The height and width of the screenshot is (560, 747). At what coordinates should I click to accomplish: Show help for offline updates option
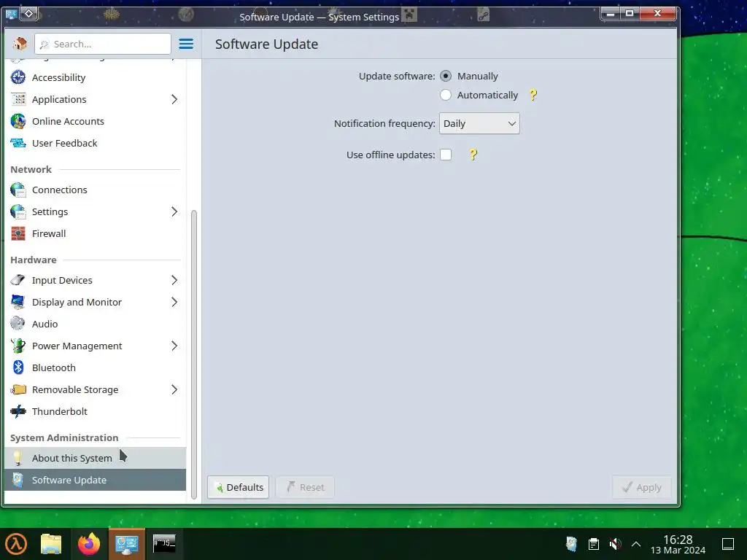click(473, 155)
